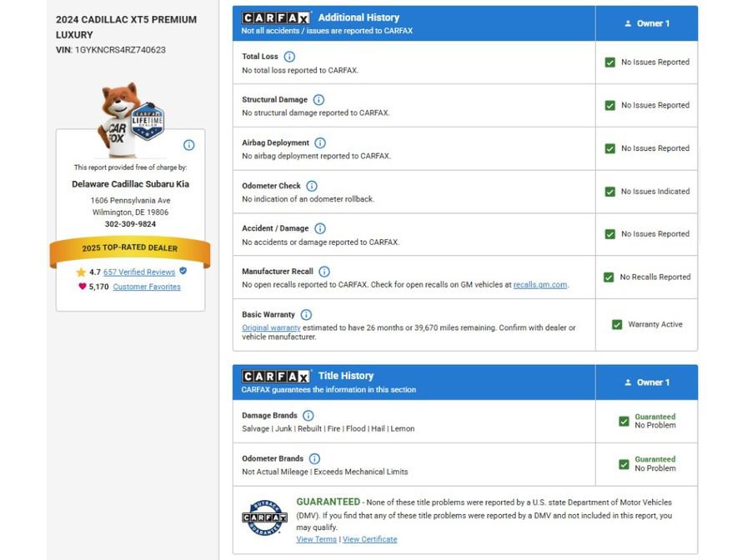
Task: Click the 2024 Cadillac XT5 Premium Luxury heading
Action: tap(126, 27)
